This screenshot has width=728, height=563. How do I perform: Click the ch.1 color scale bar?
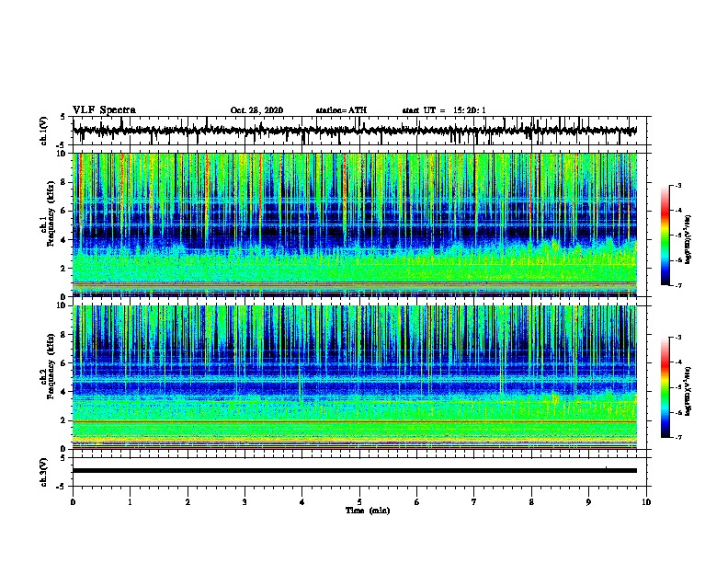[665, 236]
